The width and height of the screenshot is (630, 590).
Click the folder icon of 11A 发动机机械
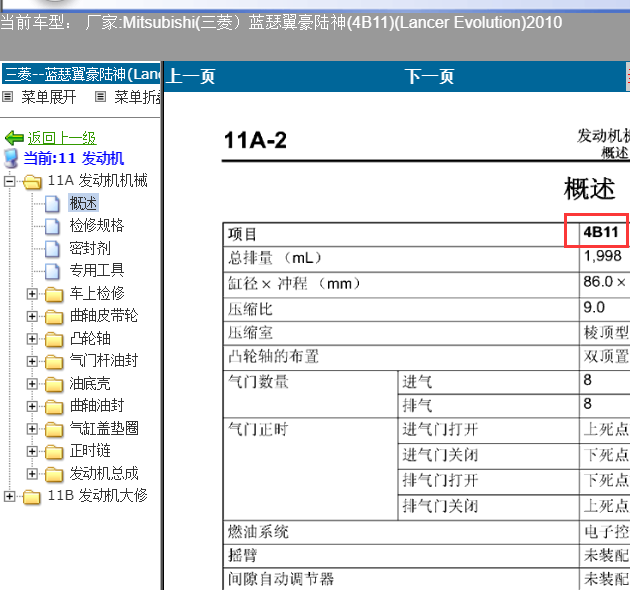click(32, 182)
